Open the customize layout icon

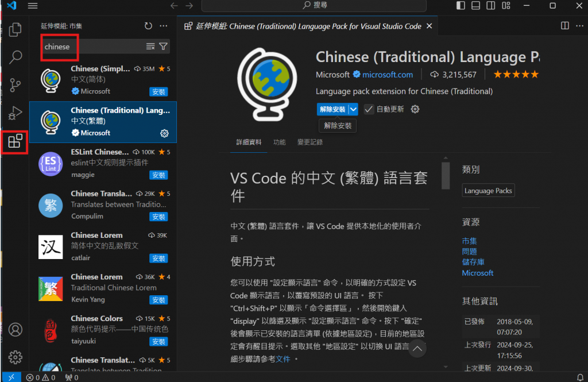[506, 5]
